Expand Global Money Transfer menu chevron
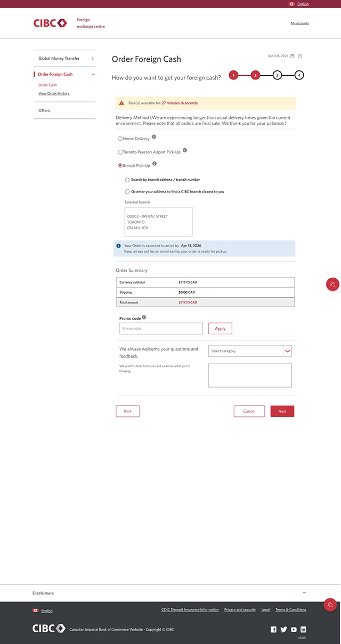This screenshot has width=341, height=644. coord(93,59)
